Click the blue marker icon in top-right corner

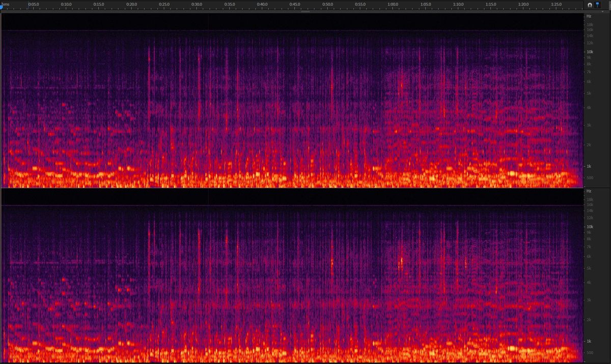(597, 5)
